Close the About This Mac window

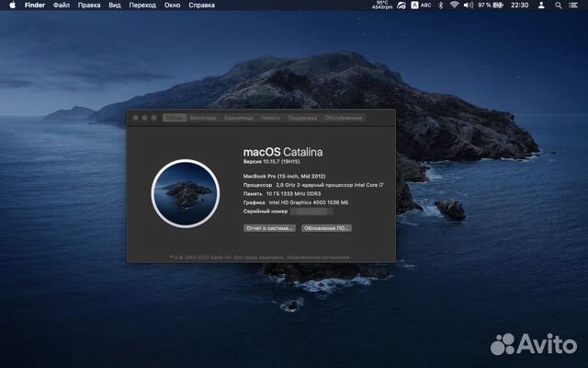click(135, 118)
